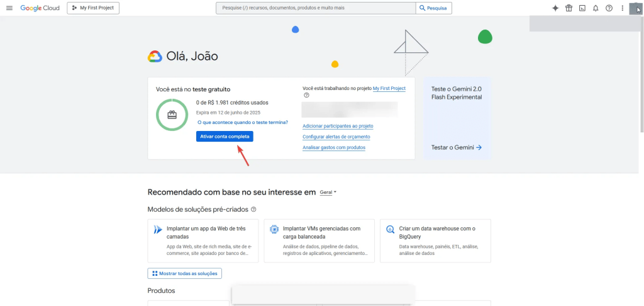Open the help question mark menu
This screenshot has width=644, height=306.
tap(609, 8)
